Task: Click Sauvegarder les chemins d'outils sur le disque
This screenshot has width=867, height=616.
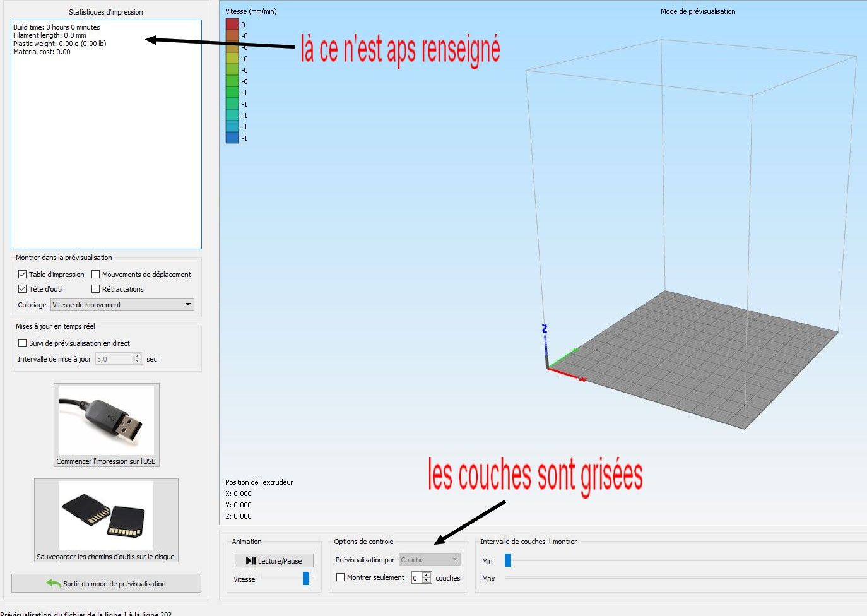Action: (106, 520)
